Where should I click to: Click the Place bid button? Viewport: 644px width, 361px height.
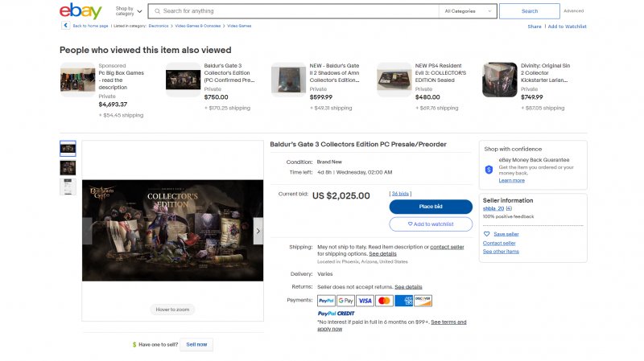(x=431, y=207)
